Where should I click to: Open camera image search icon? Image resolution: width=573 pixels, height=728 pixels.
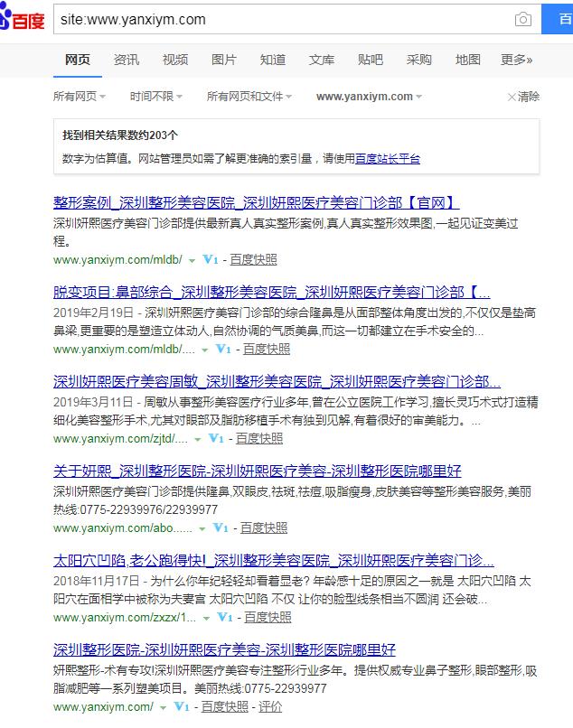pyautogui.click(x=522, y=19)
